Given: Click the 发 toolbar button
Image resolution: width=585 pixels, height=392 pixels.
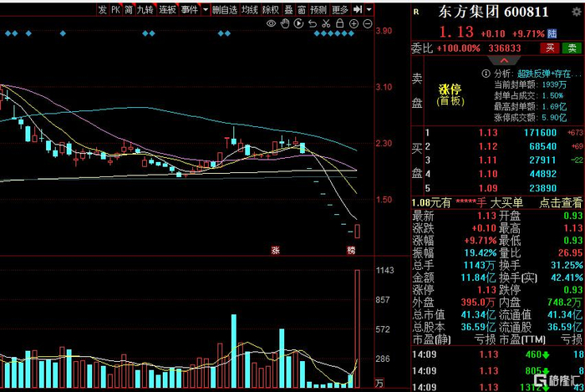Looking at the screenshot, I should pyautogui.click(x=102, y=10).
